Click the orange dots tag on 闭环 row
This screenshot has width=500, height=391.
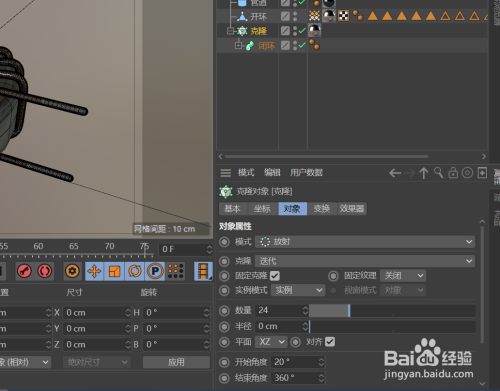(x=314, y=44)
